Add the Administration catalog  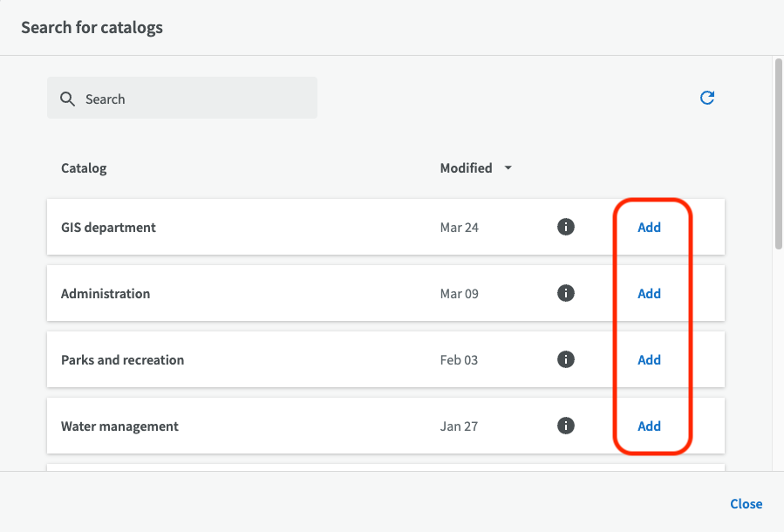[x=649, y=294]
